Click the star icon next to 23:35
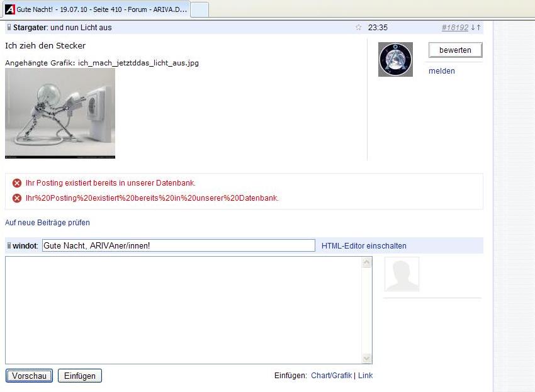This screenshot has width=535, height=392. tap(359, 28)
